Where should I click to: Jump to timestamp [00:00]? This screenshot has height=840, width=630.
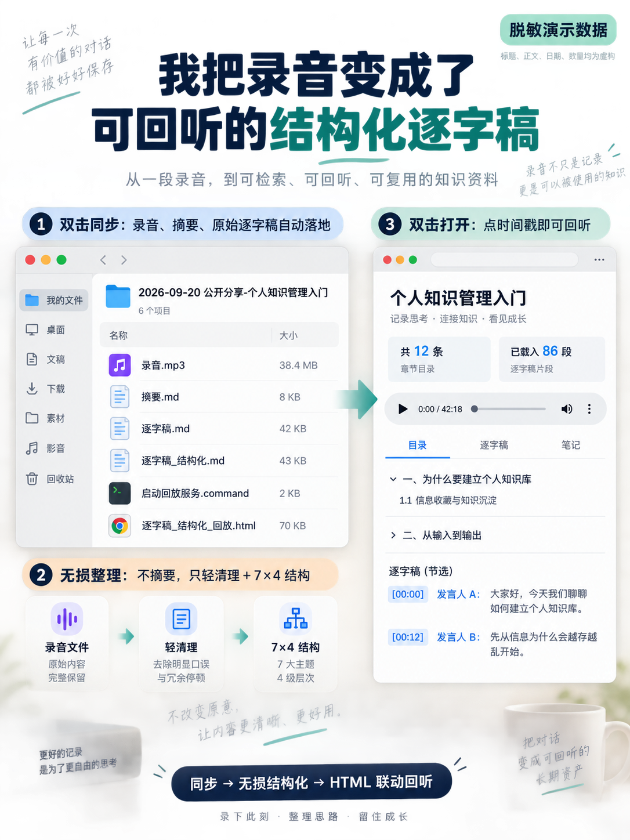(x=408, y=594)
